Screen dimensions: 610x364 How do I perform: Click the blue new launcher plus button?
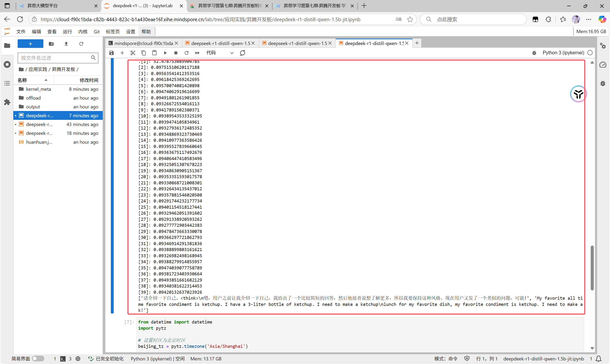pos(30,44)
